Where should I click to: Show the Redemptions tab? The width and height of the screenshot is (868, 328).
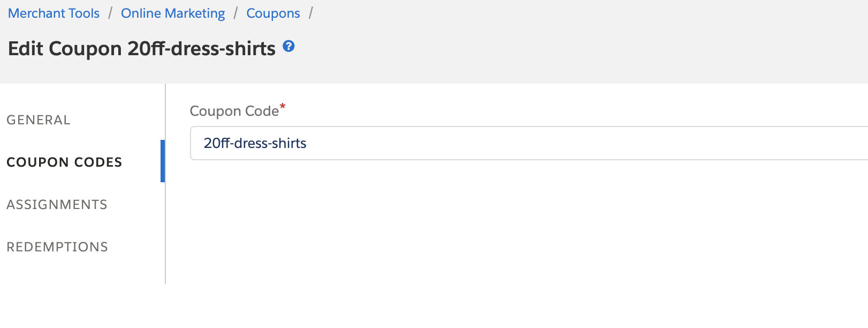pos(57,247)
